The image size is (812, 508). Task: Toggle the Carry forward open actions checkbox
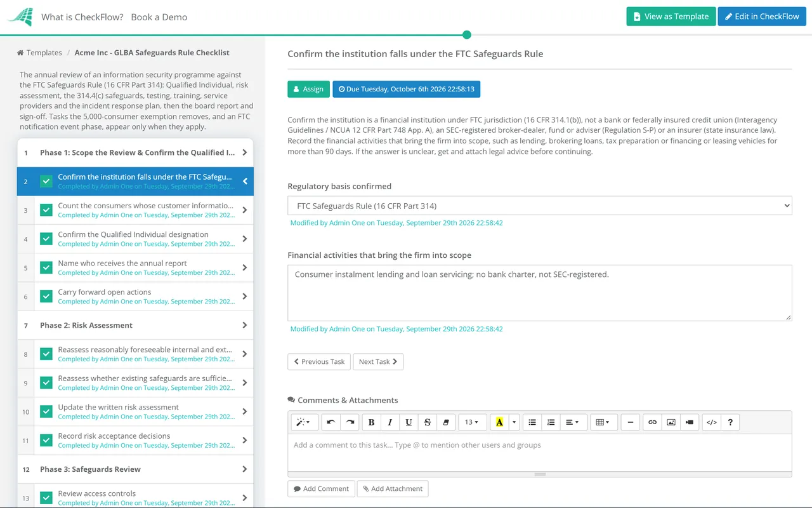pyautogui.click(x=46, y=297)
